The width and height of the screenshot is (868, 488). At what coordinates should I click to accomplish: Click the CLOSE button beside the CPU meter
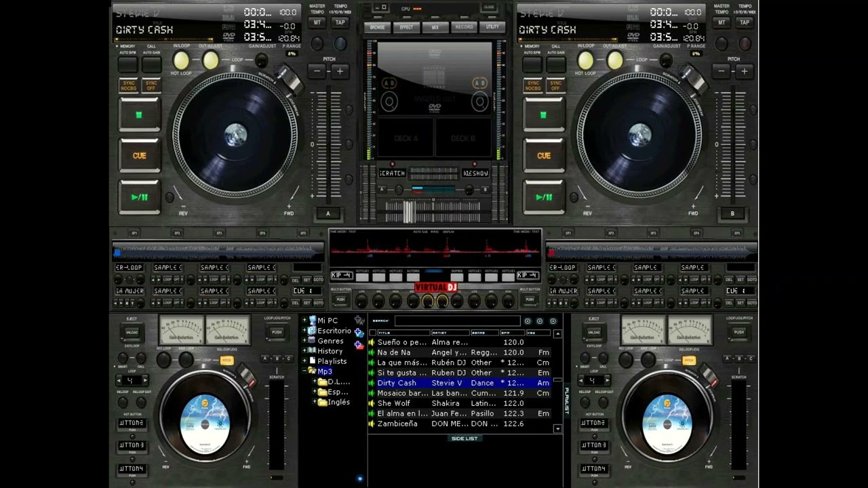click(x=489, y=7)
